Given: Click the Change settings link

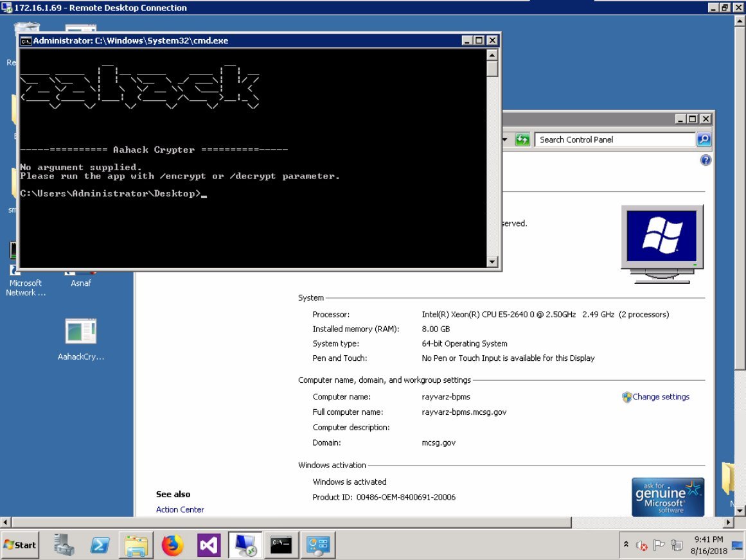Looking at the screenshot, I should (661, 397).
